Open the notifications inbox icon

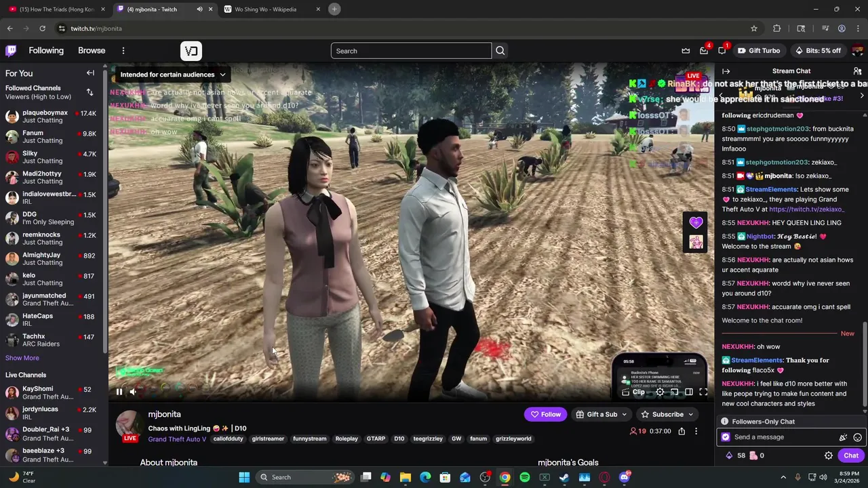pyautogui.click(x=704, y=50)
